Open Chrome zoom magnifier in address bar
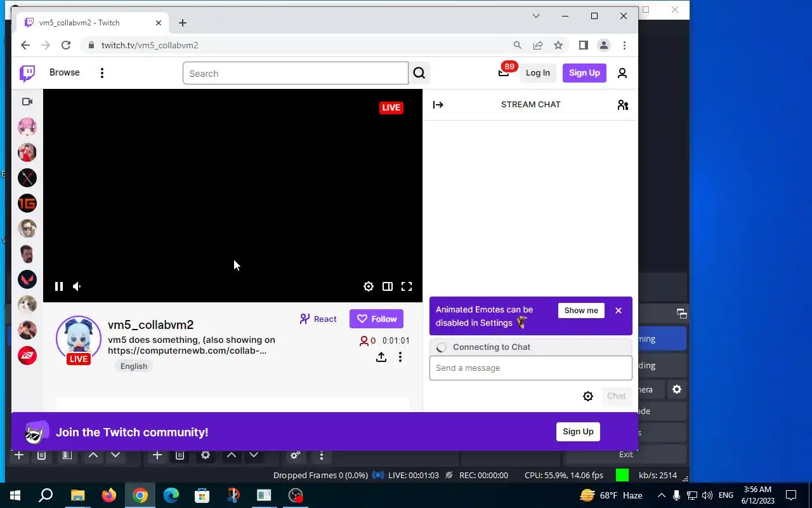Screen dimensions: 812x508 pos(518,45)
